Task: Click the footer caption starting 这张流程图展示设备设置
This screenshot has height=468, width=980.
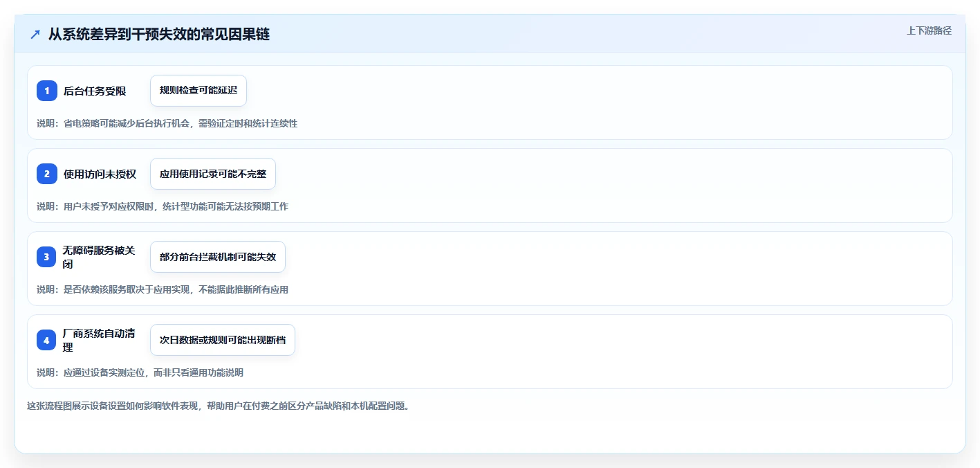Action: [x=218, y=406]
